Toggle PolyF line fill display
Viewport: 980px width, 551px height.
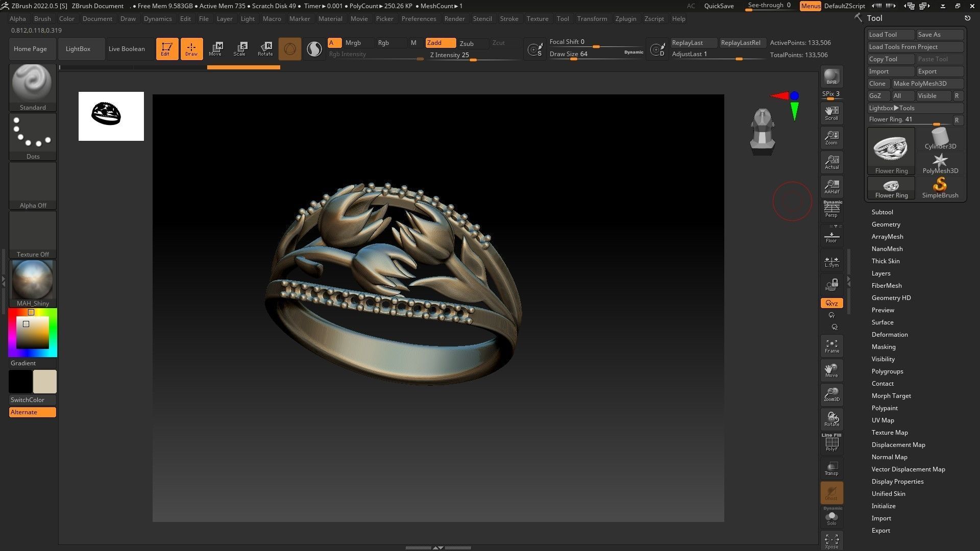point(831,443)
